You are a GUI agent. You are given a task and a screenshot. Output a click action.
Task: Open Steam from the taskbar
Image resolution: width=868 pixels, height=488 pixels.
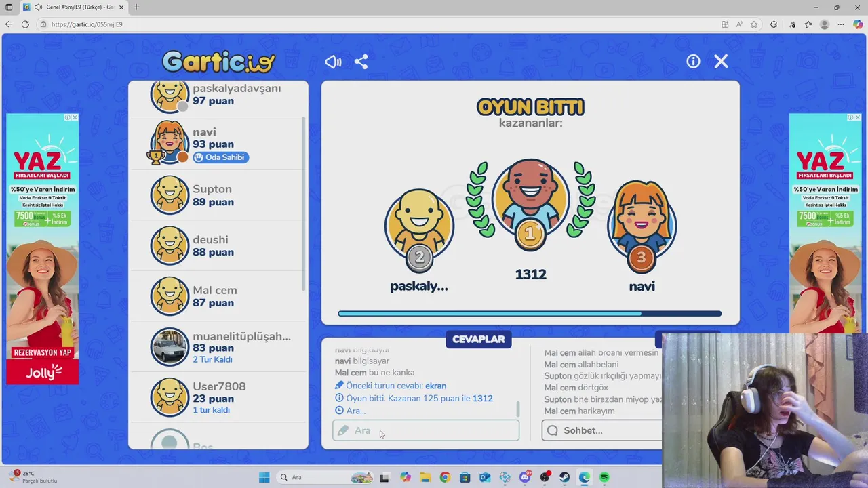[x=565, y=477]
